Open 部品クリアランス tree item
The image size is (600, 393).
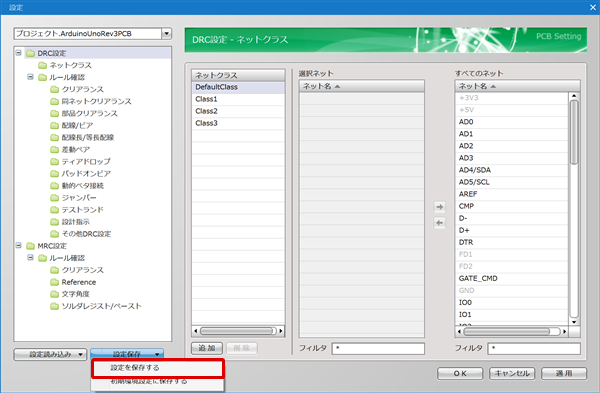click(90, 113)
